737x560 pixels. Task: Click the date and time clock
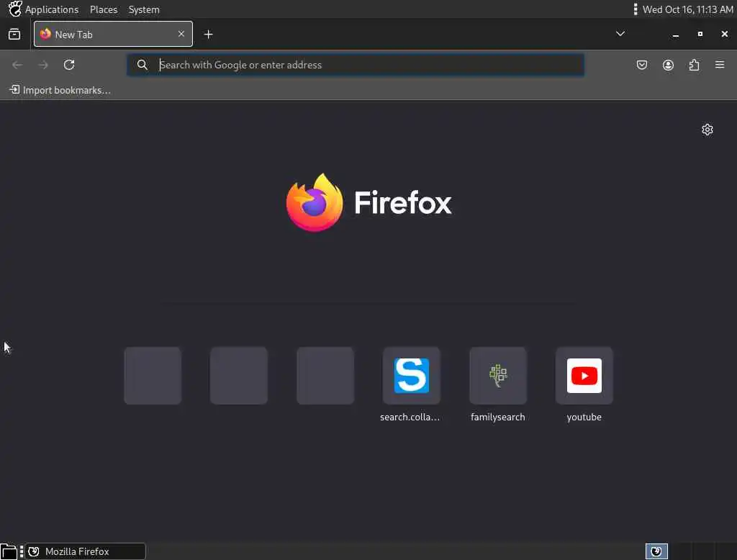687,9
